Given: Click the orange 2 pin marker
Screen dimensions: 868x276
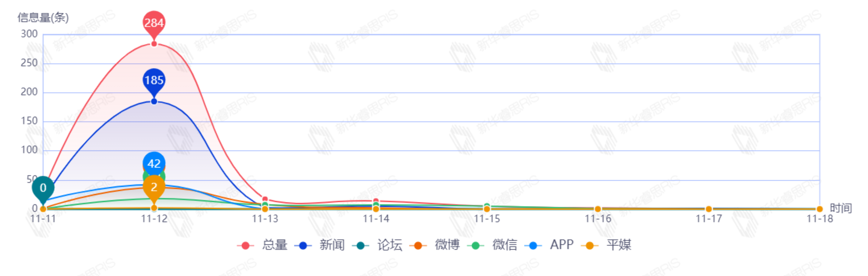Looking at the screenshot, I should tap(154, 187).
